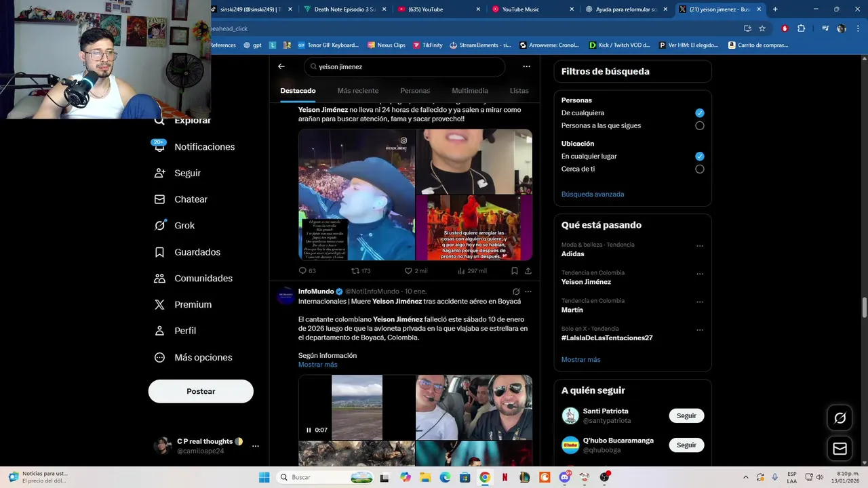Viewport: 868px width, 488px height.
Task: Open Búsqueda avanzada link
Action: 593,194
